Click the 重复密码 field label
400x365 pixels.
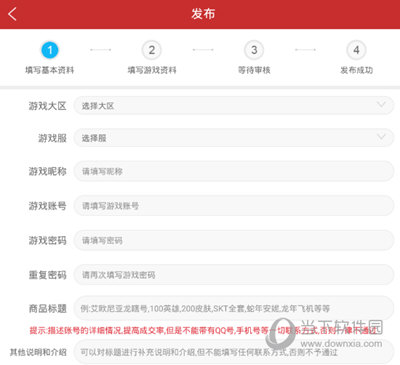coord(47,275)
